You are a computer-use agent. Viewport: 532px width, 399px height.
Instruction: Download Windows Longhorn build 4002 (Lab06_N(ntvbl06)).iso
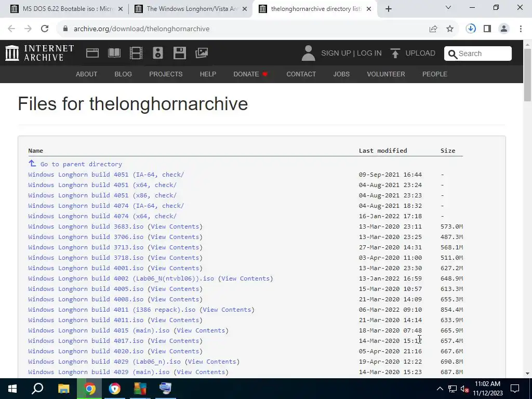click(x=121, y=278)
